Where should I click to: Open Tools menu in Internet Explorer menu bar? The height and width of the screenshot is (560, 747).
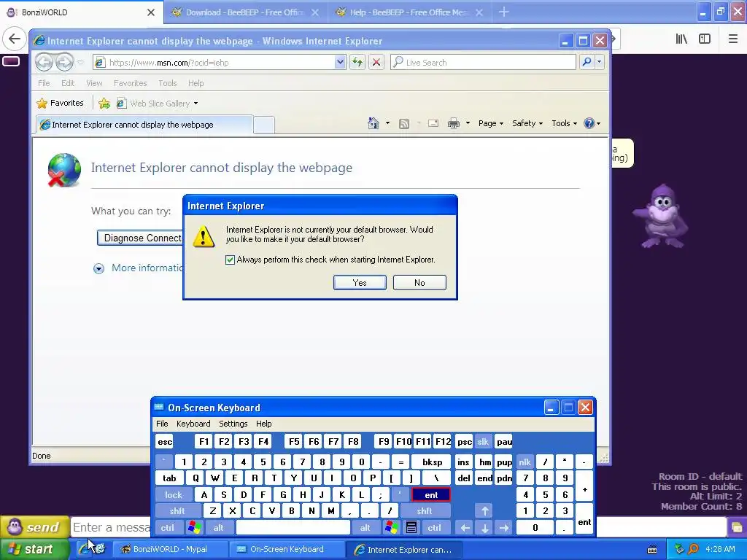pyautogui.click(x=168, y=83)
